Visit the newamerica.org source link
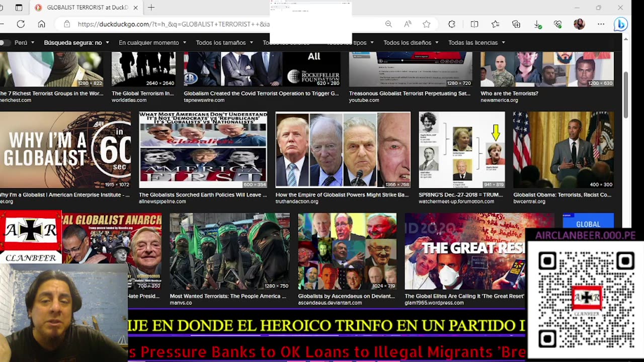This screenshot has height=362, width=644. tap(499, 101)
